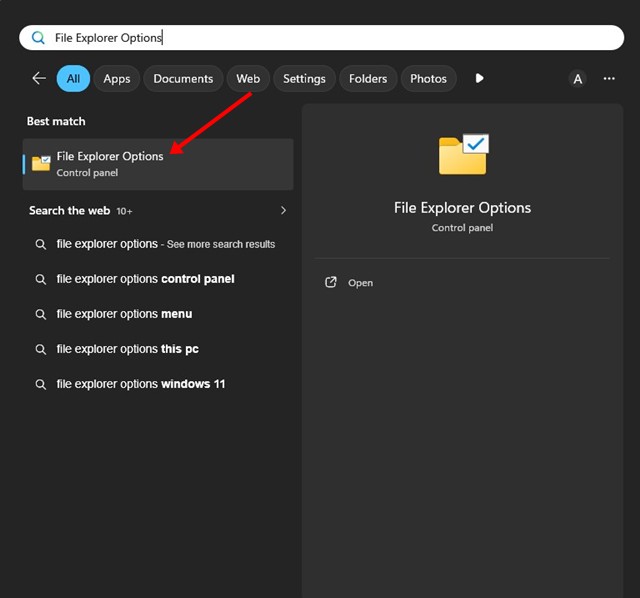Click search icon beside 'file explorer options control panel'
This screenshot has height=598, width=640.
coord(40,279)
